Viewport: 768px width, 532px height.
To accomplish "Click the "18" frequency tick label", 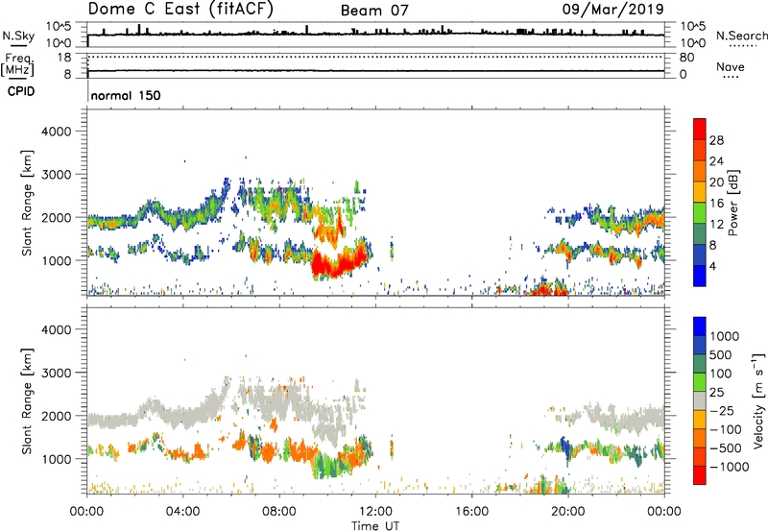I will (x=64, y=58).
